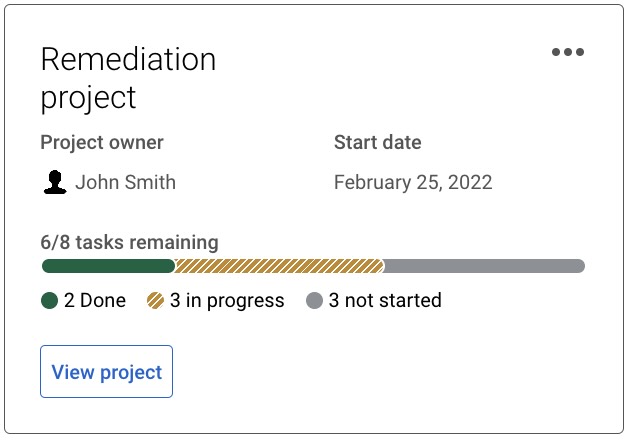629x441 pixels.
Task: Click the February 25, 2022 date
Action: point(412,182)
